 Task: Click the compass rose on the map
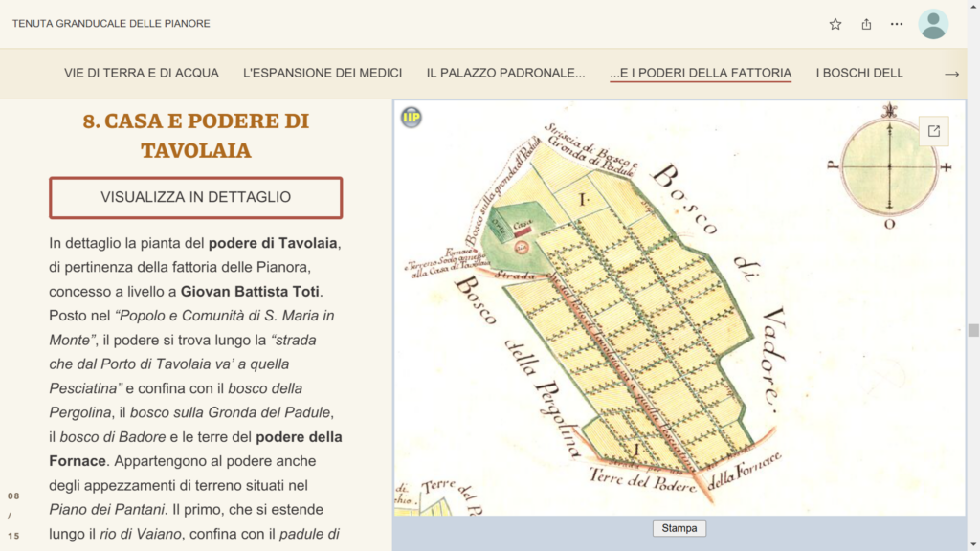(889, 166)
